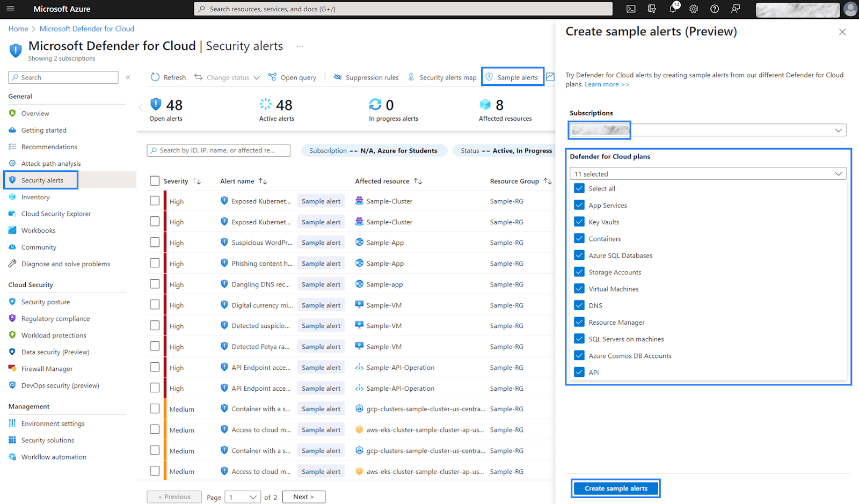Open query in resource graph explorer
This screenshot has width=859, height=504.
[x=293, y=77]
